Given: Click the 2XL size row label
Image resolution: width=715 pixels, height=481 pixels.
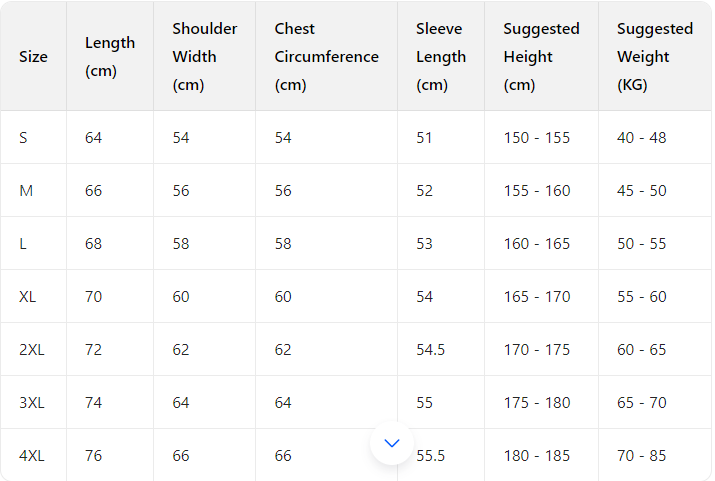Looking at the screenshot, I should [x=32, y=349].
